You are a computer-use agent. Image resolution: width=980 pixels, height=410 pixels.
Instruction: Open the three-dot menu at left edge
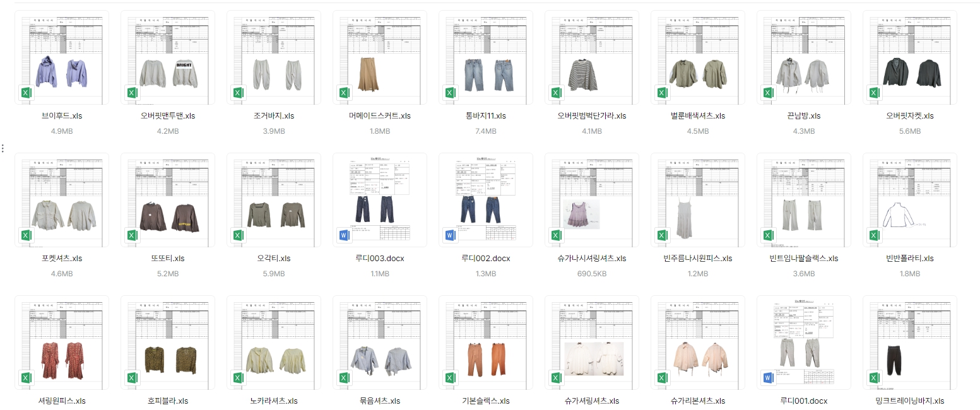(3, 148)
